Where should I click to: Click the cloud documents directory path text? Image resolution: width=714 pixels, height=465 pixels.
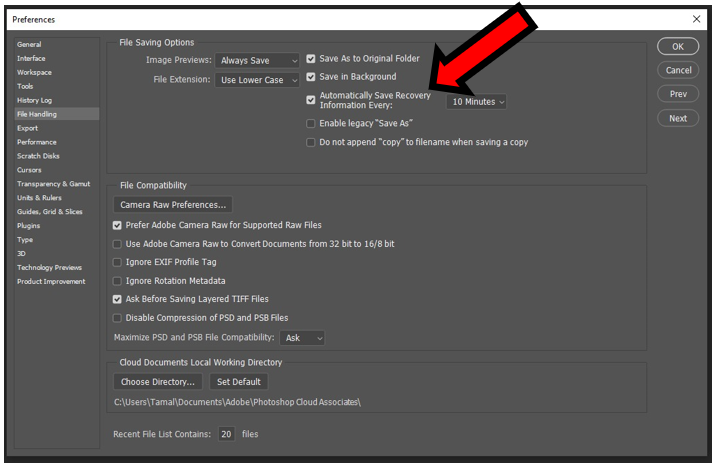click(237, 402)
